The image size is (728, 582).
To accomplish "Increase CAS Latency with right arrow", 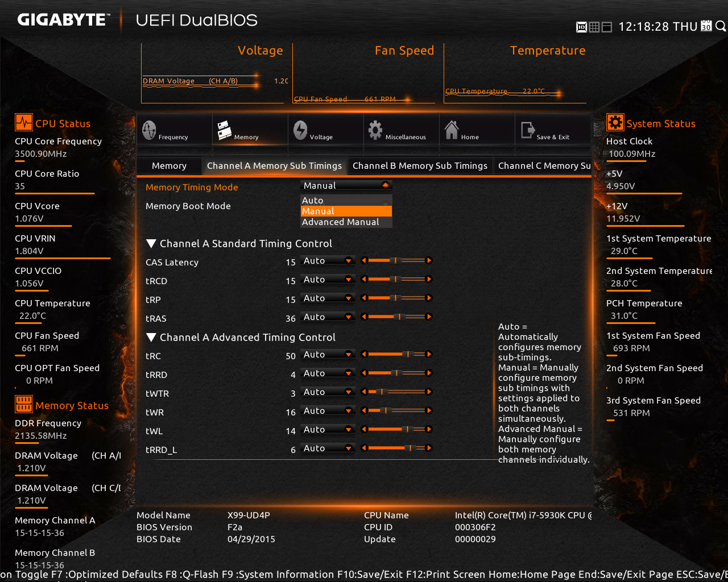I will pyautogui.click(x=429, y=260).
